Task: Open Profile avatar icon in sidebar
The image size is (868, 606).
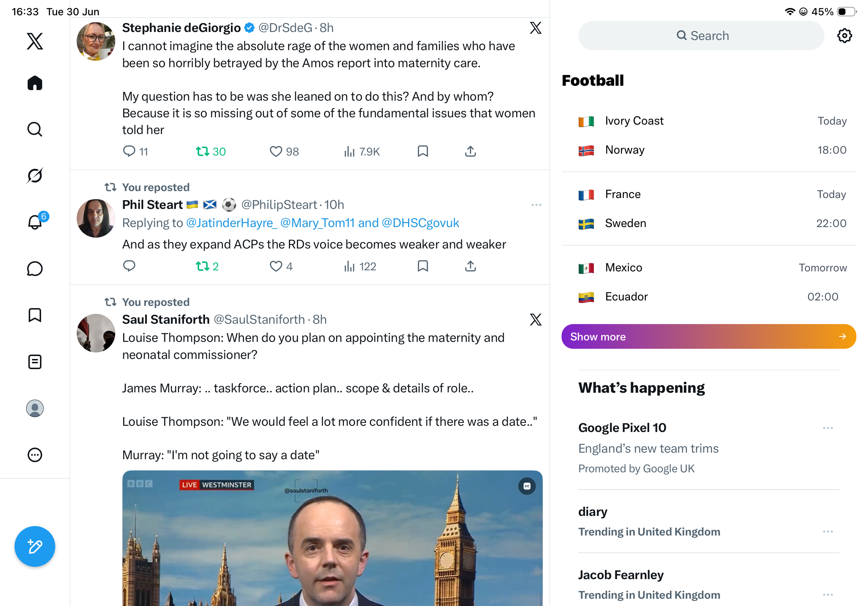Action: tap(35, 408)
